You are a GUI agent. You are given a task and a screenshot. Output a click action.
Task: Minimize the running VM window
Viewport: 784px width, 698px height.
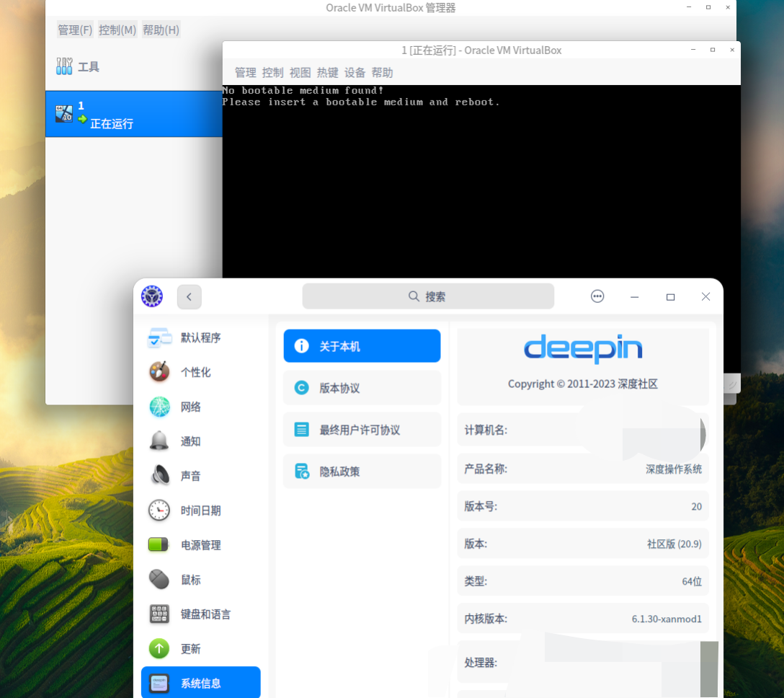coord(693,50)
